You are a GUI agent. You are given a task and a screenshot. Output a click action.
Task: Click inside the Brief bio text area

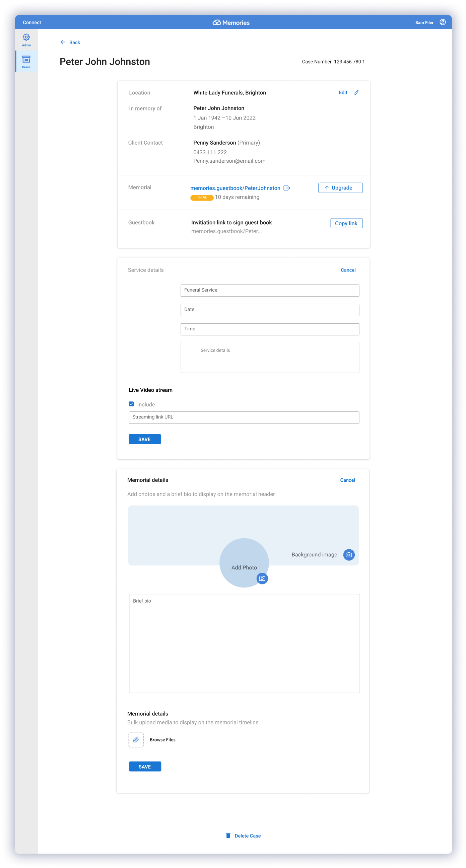click(x=244, y=643)
